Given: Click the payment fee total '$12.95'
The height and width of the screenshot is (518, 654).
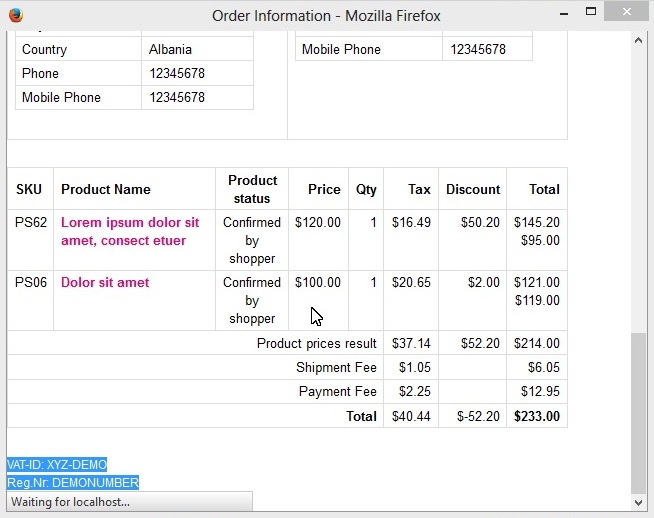Looking at the screenshot, I should 540,392.
